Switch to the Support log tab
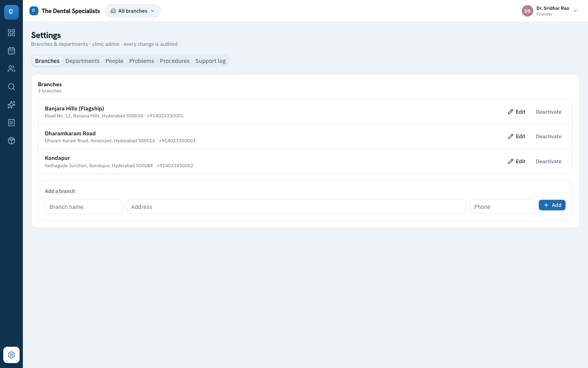 point(210,61)
